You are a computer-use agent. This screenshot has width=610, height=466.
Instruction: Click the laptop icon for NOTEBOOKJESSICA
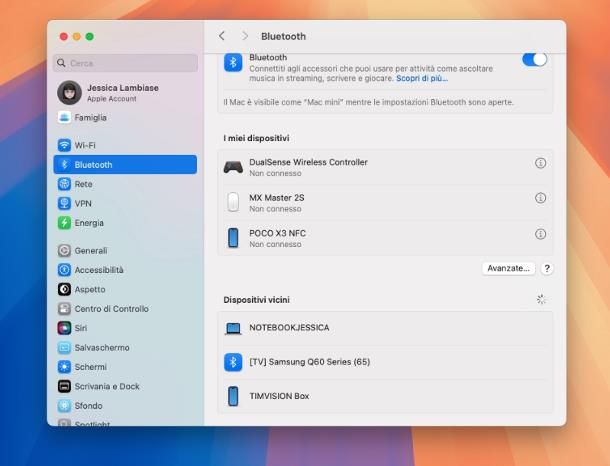(x=233, y=328)
